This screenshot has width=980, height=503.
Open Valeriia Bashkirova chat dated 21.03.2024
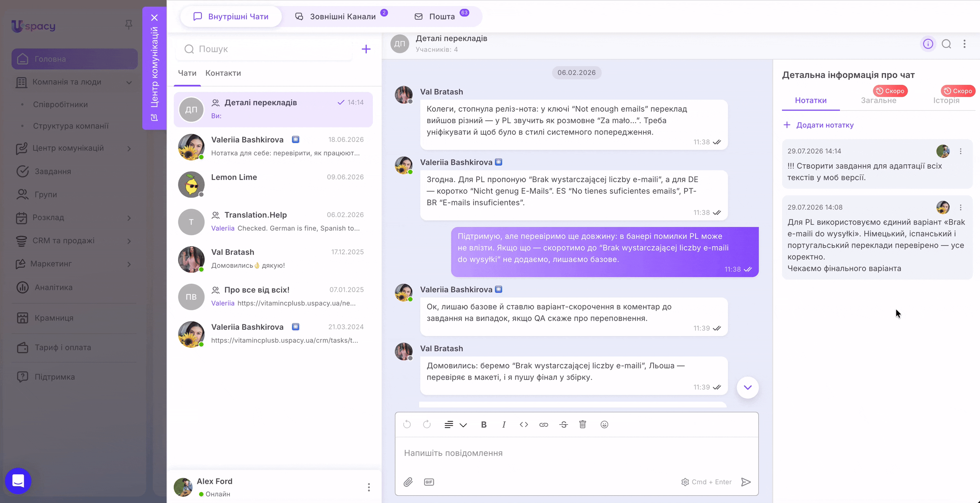tap(273, 334)
